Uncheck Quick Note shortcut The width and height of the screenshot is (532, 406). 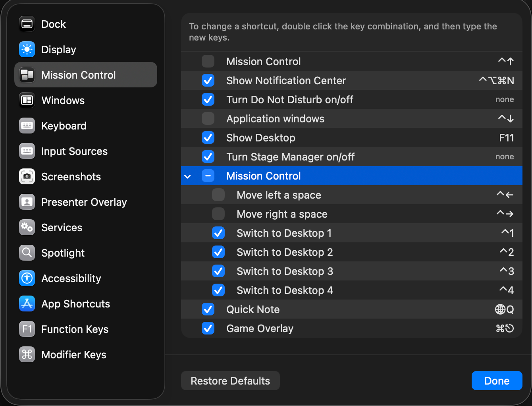[208, 309]
